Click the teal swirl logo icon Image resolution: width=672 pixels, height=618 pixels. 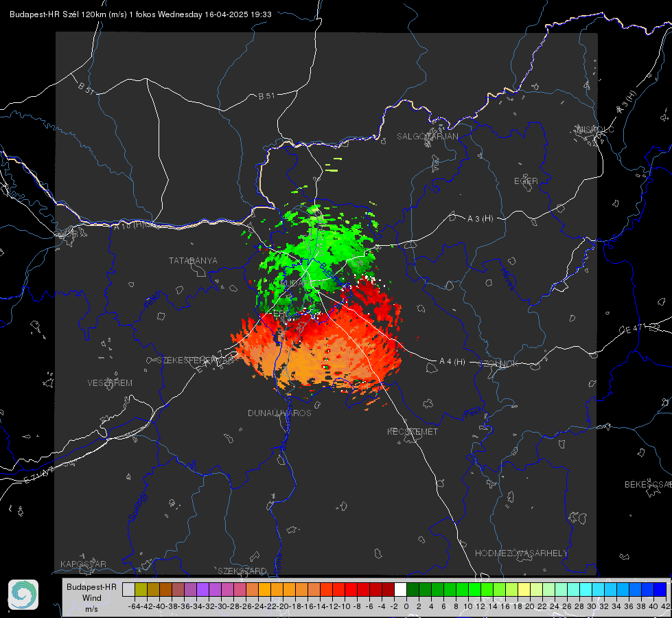pos(23,595)
